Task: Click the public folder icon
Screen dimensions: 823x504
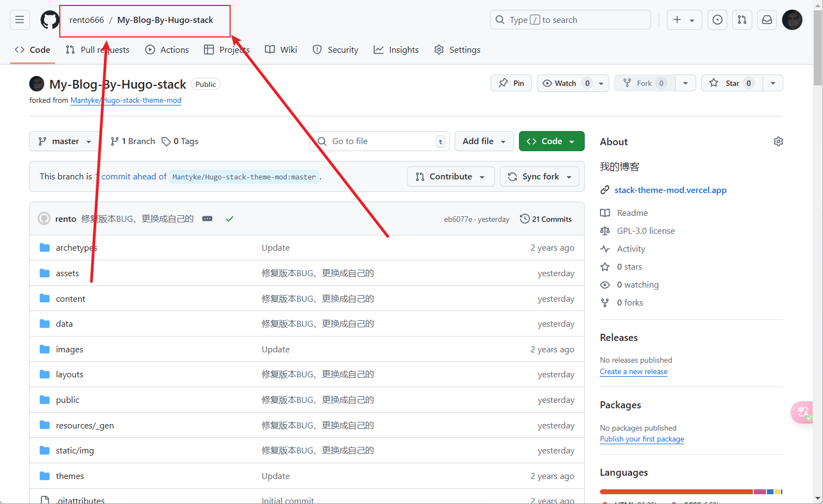Action: pos(45,400)
